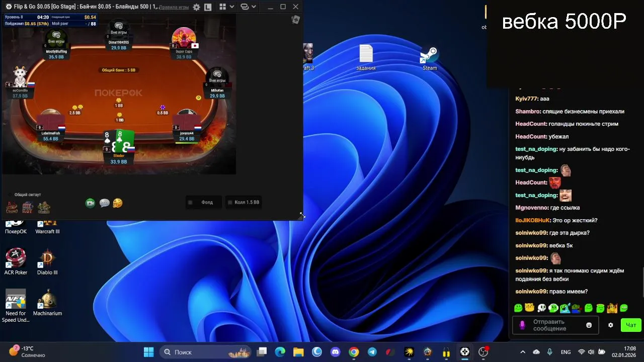
Task: Open chat settings gear icon
Action: tap(610, 325)
